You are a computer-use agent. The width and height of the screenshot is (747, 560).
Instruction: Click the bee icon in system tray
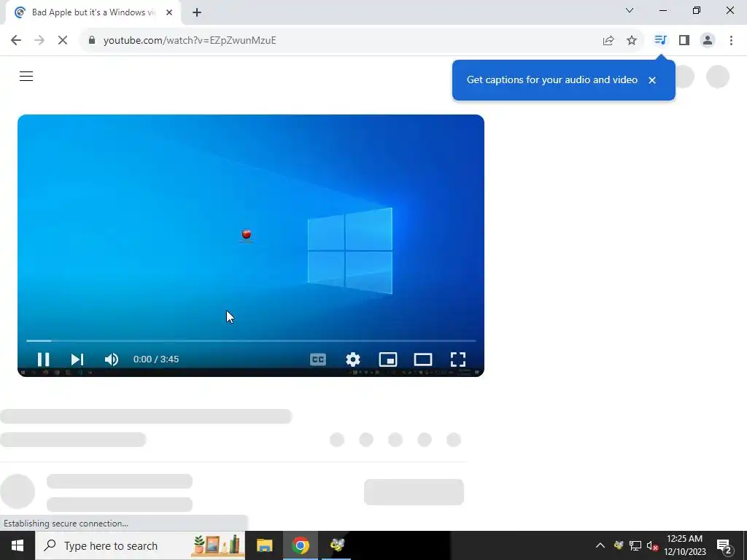pos(619,545)
